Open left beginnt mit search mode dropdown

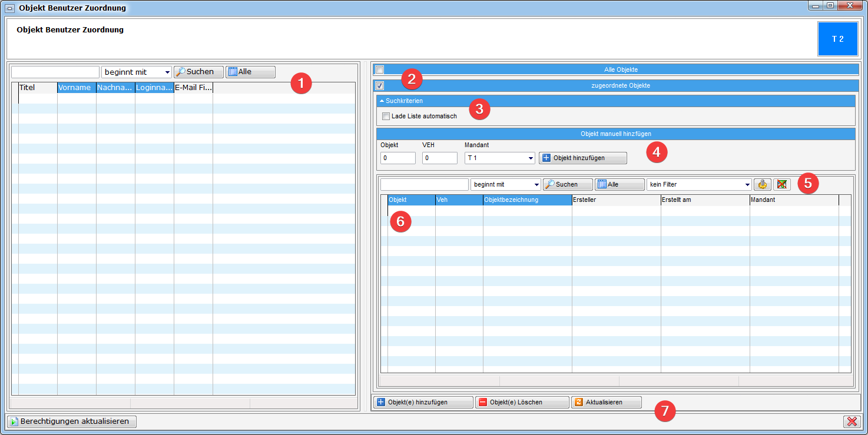coord(137,72)
